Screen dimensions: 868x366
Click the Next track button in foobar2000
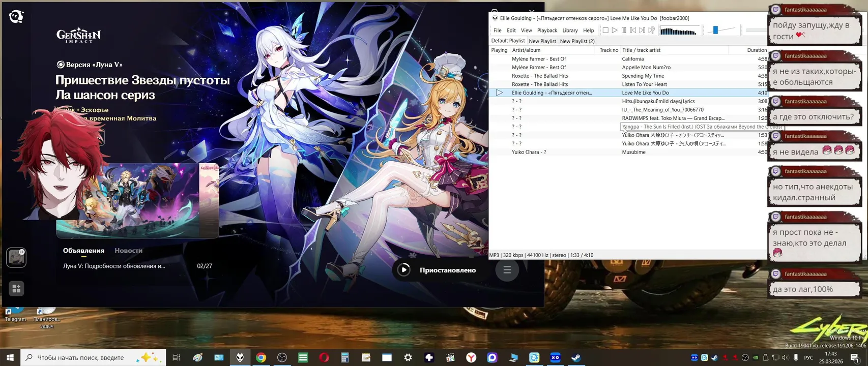click(642, 30)
